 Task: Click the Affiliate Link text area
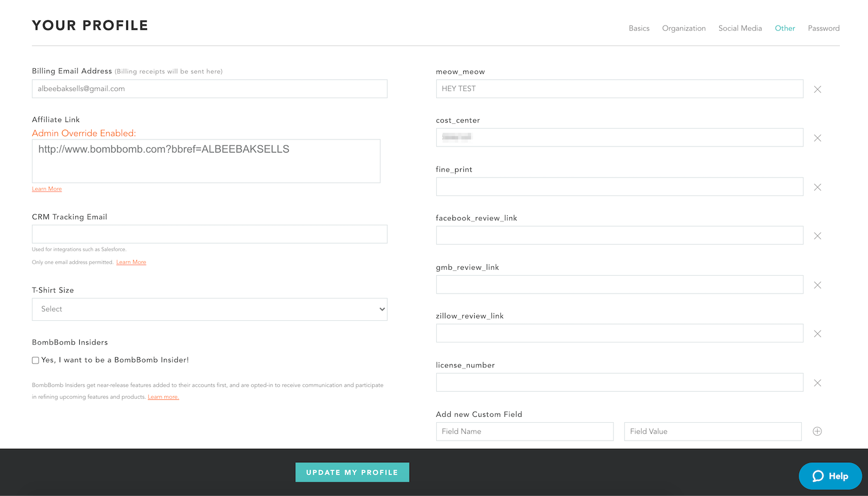pos(206,161)
